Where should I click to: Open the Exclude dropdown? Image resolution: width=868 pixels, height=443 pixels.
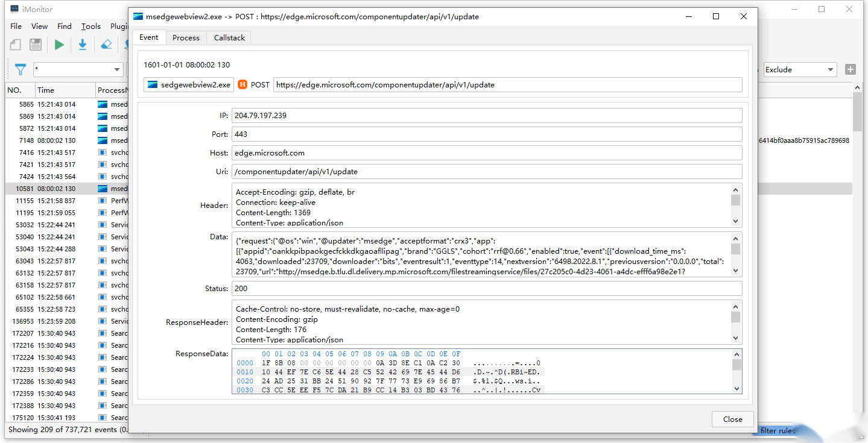tap(831, 70)
